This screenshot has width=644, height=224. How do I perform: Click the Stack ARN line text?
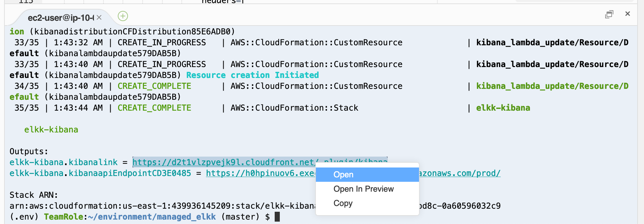(34, 195)
